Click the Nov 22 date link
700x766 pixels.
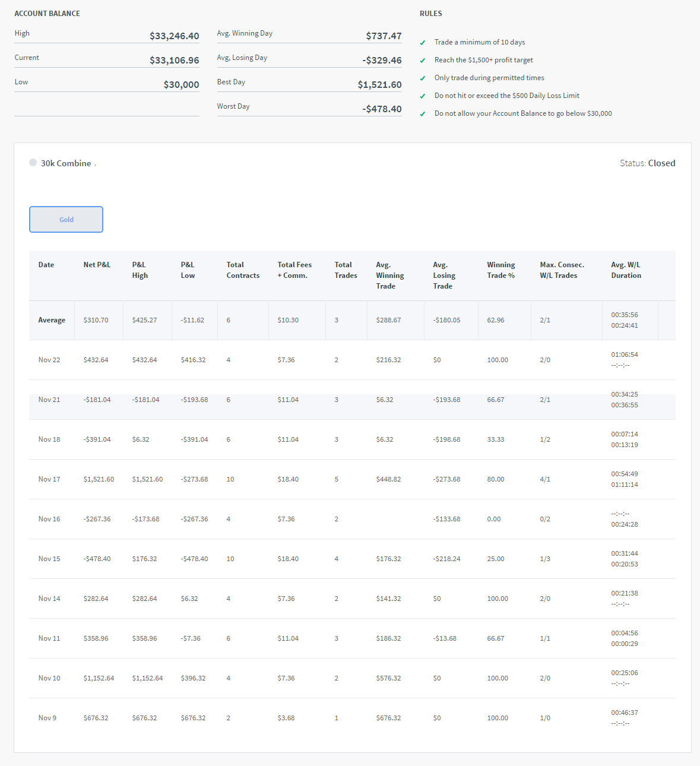coord(49,360)
